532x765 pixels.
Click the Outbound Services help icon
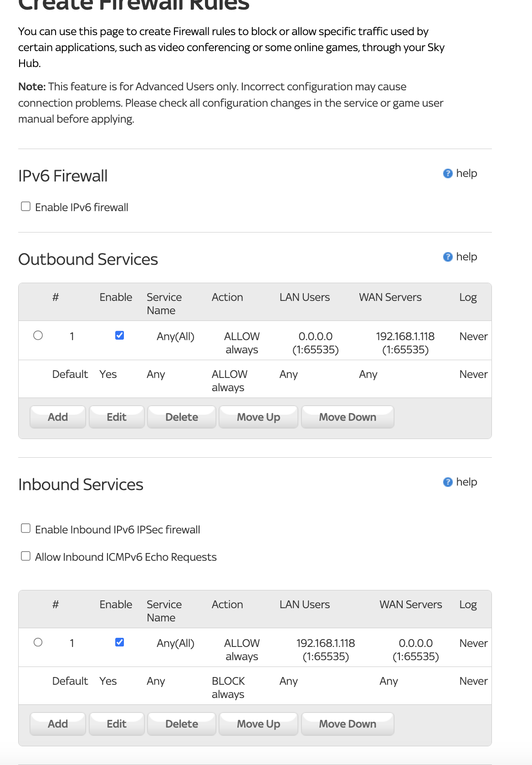click(448, 257)
